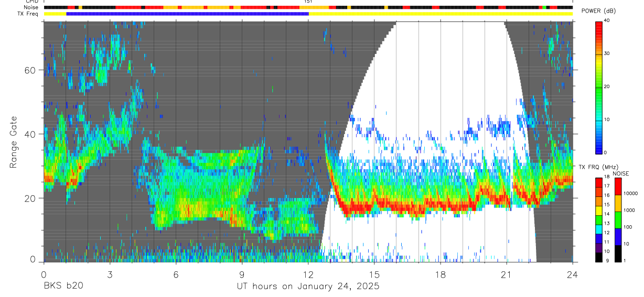Viewport: 644px width, 297px height.
Task: Click the Noise row label at top
Action: (x=32, y=7)
